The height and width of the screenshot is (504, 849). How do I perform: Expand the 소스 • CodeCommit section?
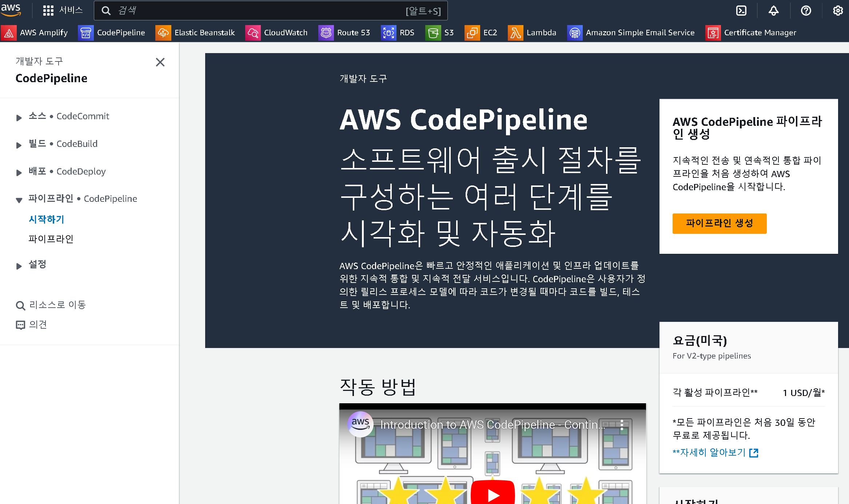[x=19, y=117]
